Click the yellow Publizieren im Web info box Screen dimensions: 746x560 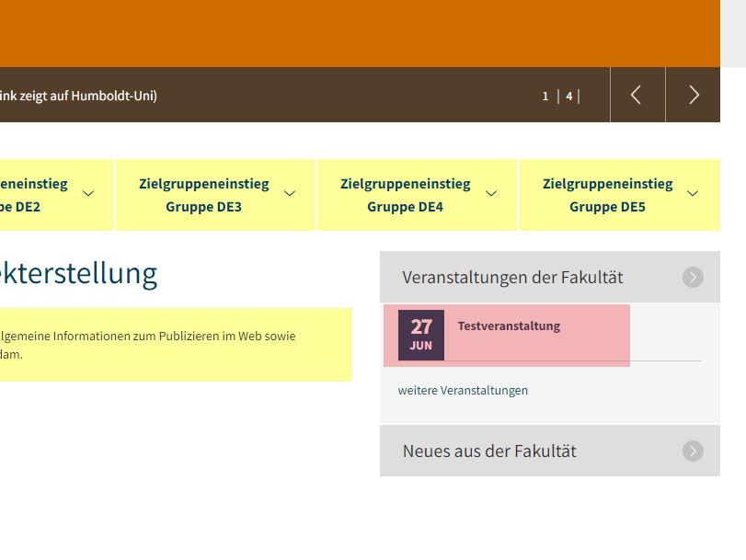click(x=175, y=345)
